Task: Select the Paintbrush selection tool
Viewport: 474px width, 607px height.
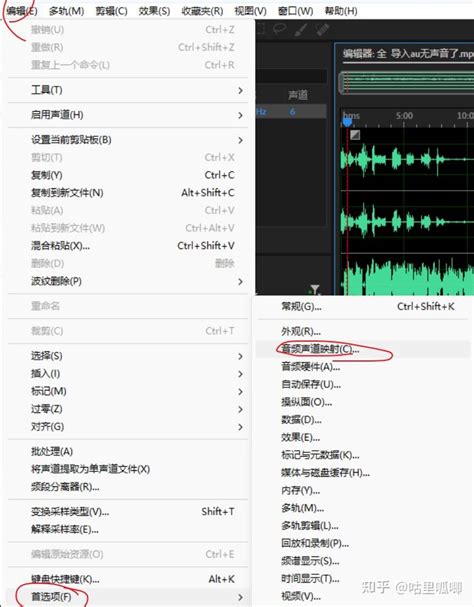Action: pos(301,30)
